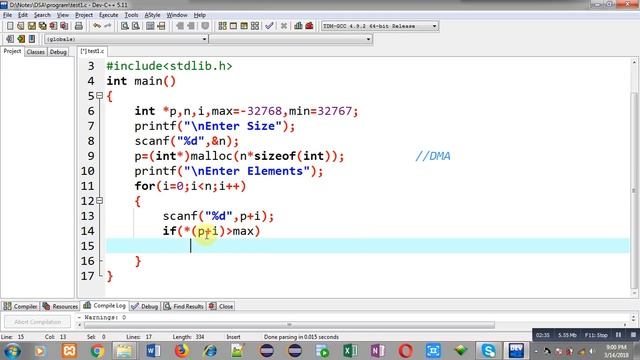Click the Stop execution X icon
Image resolution: width=640 pixels, height=360 pixels.
click(284, 26)
